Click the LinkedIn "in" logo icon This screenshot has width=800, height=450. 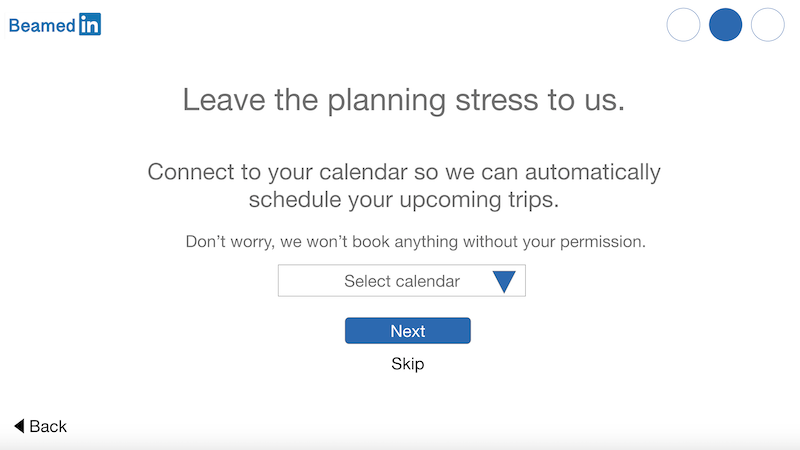pos(90,24)
